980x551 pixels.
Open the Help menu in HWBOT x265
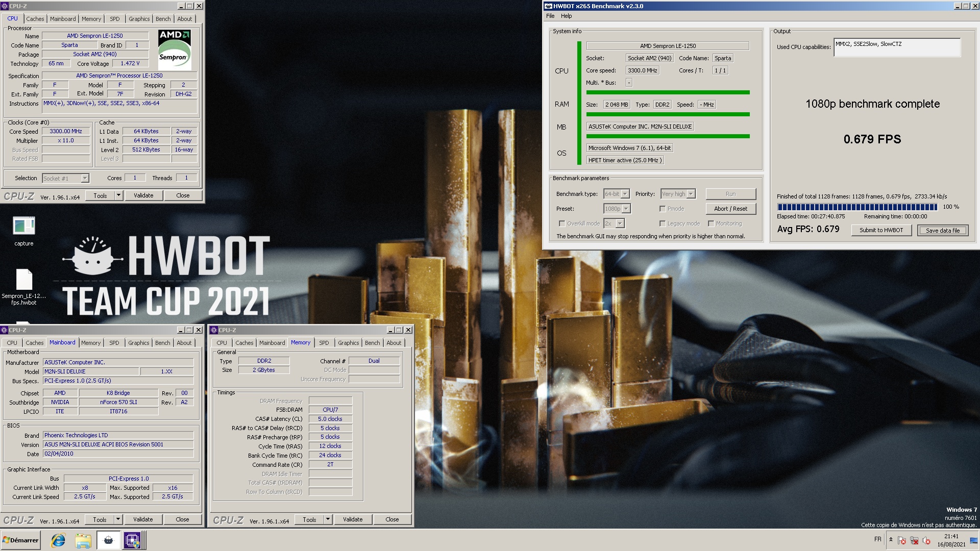click(x=567, y=16)
